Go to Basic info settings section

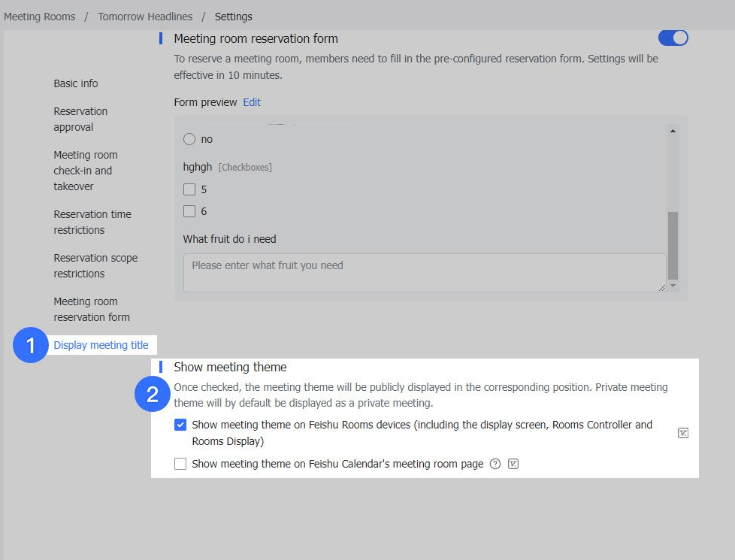[x=76, y=83]
